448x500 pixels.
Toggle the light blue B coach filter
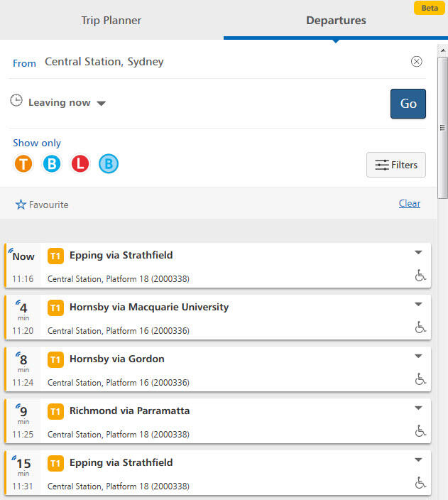pyautogui.click(x=109, y=163)
